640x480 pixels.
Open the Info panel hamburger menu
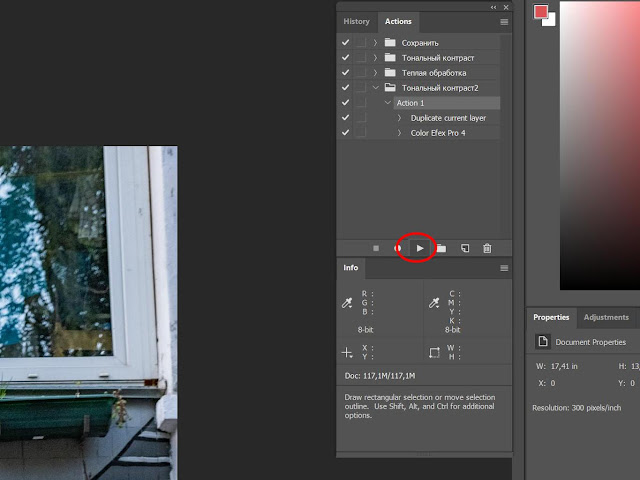coord(504,268)
